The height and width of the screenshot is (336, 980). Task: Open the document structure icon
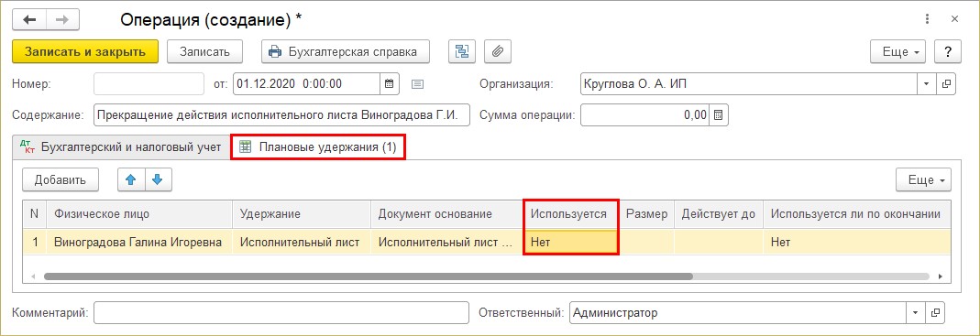click(x=463, y=52)
